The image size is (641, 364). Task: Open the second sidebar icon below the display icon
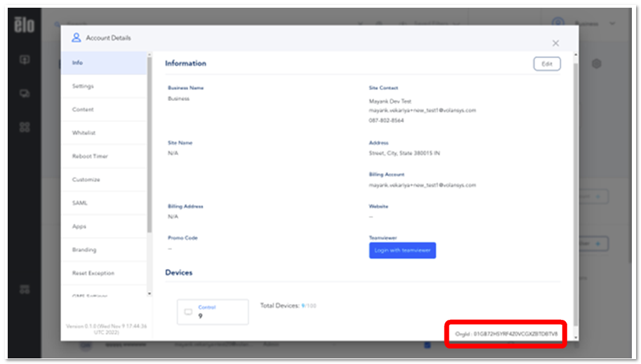(x=25, y=93)
